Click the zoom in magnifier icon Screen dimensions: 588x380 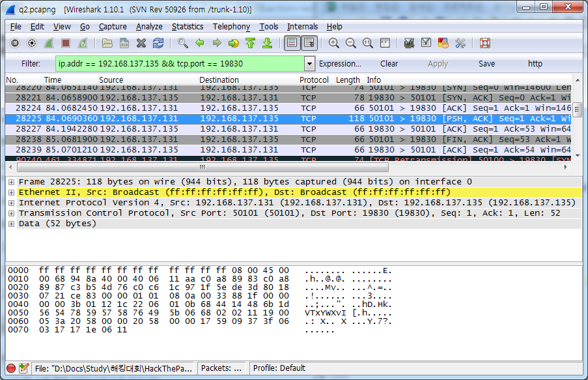coord(334,43)
